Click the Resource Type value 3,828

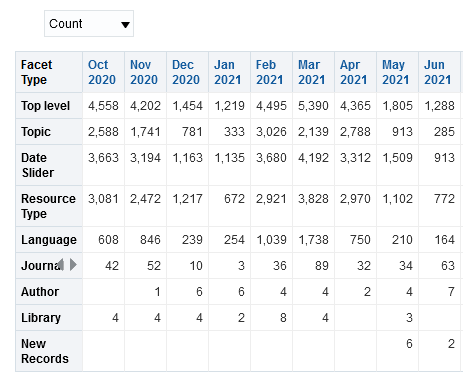tap(313, 199)
